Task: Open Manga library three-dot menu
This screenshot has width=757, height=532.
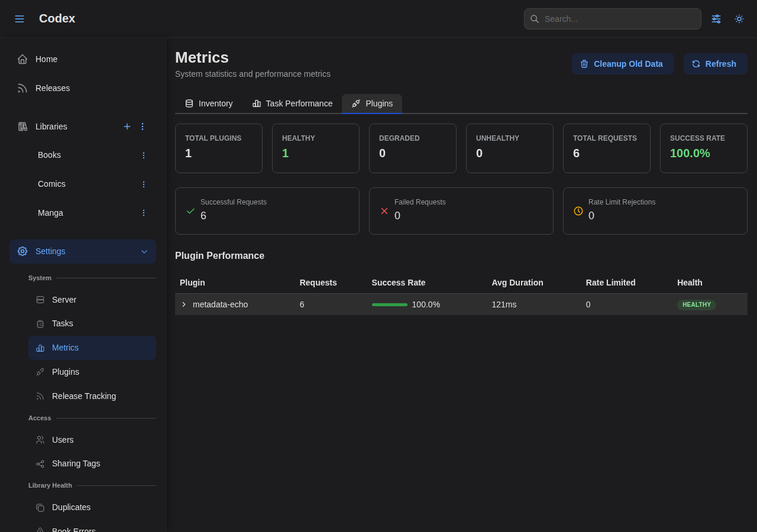Action: (x=143, y=213)
